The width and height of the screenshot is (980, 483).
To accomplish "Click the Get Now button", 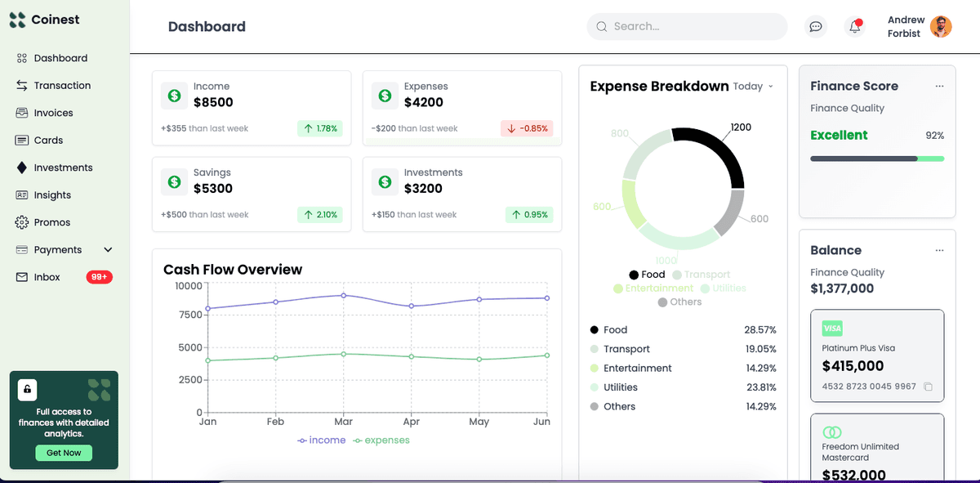I will [x=64, y=453].
